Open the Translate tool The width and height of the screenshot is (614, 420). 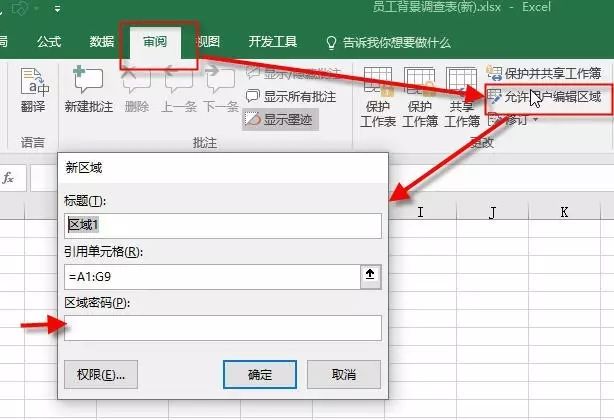(33, 90)
